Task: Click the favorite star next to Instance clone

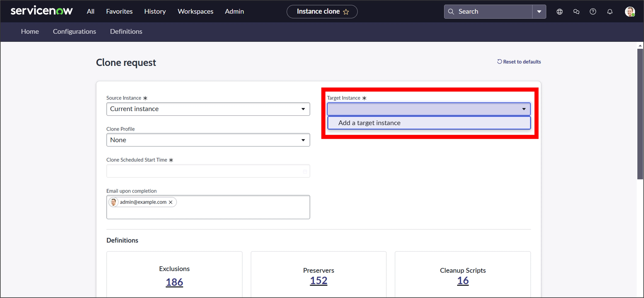Action: point(346,12)
